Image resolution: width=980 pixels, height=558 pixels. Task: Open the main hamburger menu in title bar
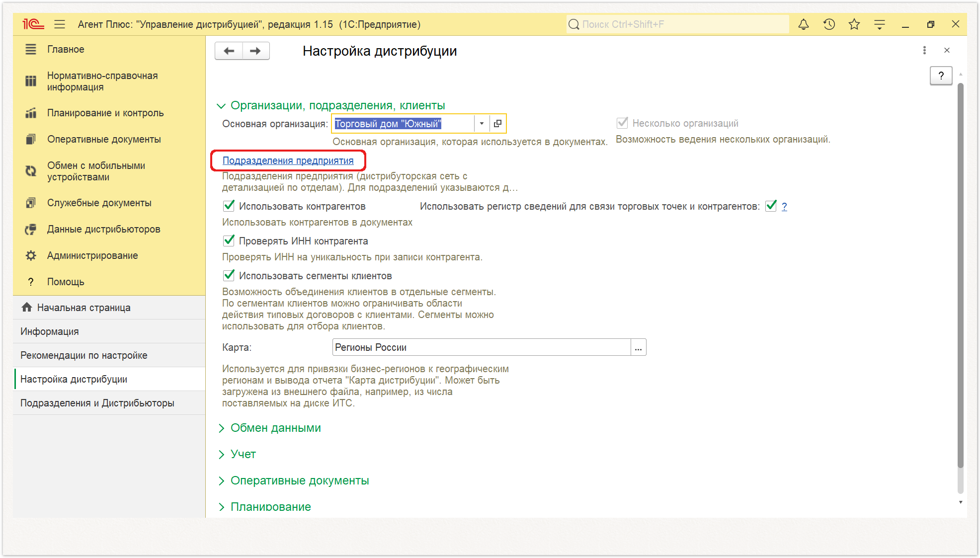click(60, 24)
